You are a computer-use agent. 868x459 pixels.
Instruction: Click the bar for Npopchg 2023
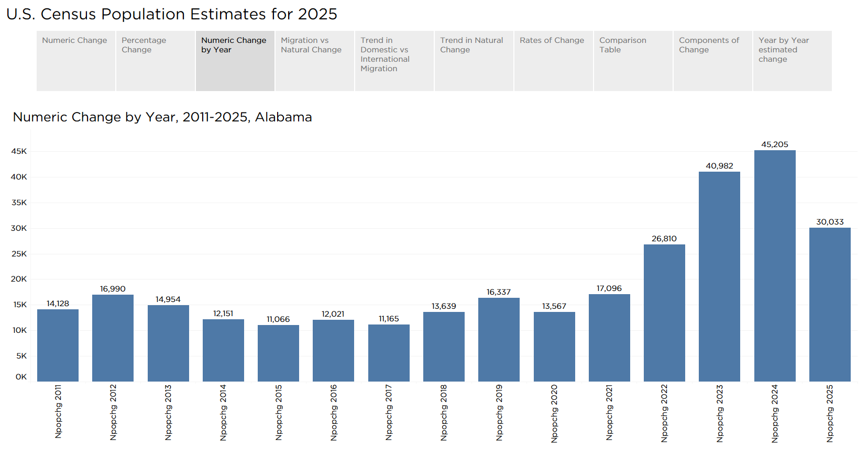click(x=719, y=276)
